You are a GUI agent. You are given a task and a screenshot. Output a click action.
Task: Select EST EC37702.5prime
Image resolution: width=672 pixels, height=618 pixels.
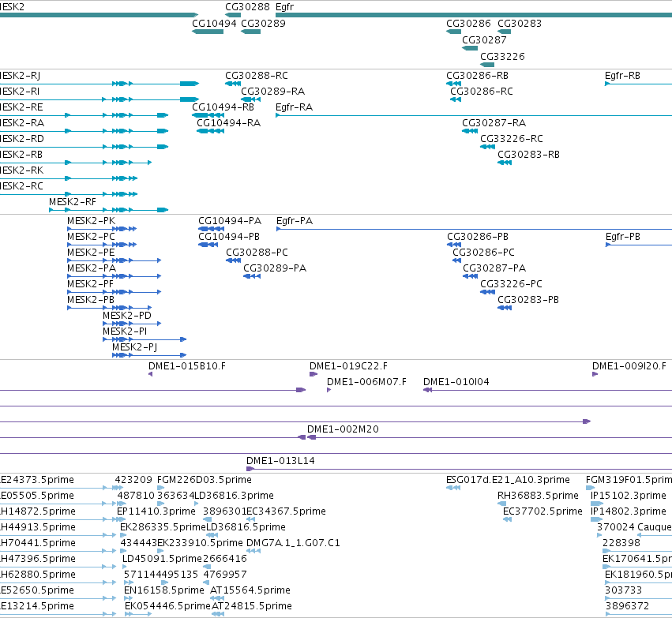[542, 511]
